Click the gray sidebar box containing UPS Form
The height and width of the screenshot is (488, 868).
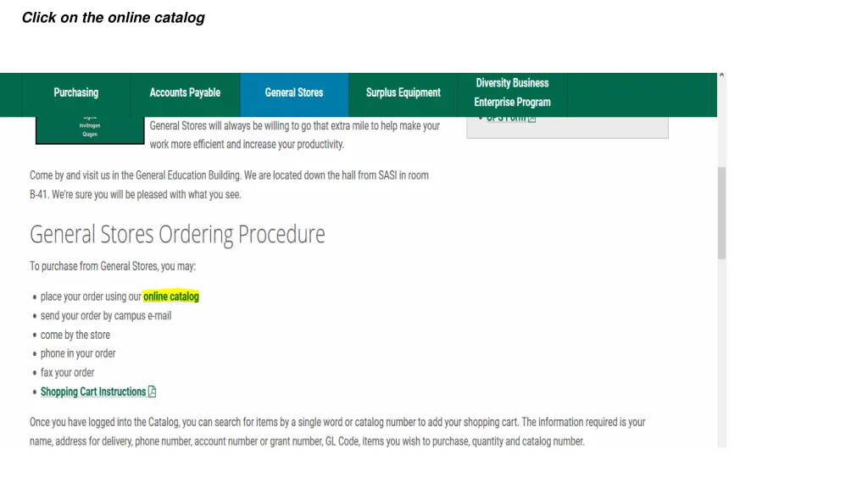(567, 127)
